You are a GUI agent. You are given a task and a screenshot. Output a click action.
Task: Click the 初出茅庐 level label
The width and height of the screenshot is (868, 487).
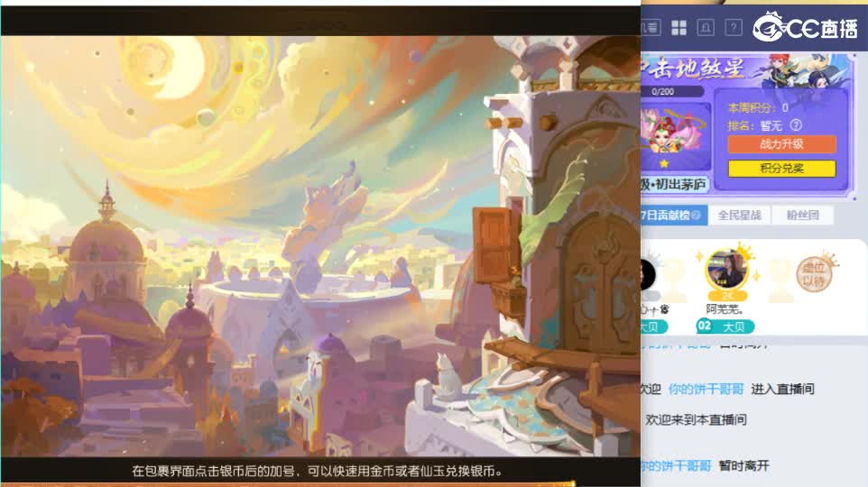click(x=674, y=184)
